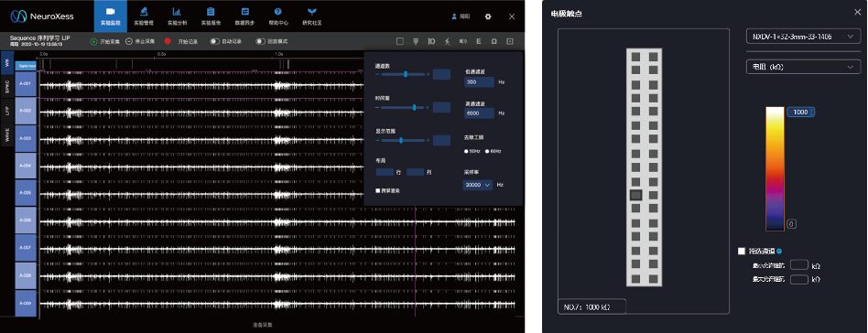The height and width of the screenshot is (333, 868).
Task: Select the highlighted electrode contact NO.7
Action: click(636, 195)
